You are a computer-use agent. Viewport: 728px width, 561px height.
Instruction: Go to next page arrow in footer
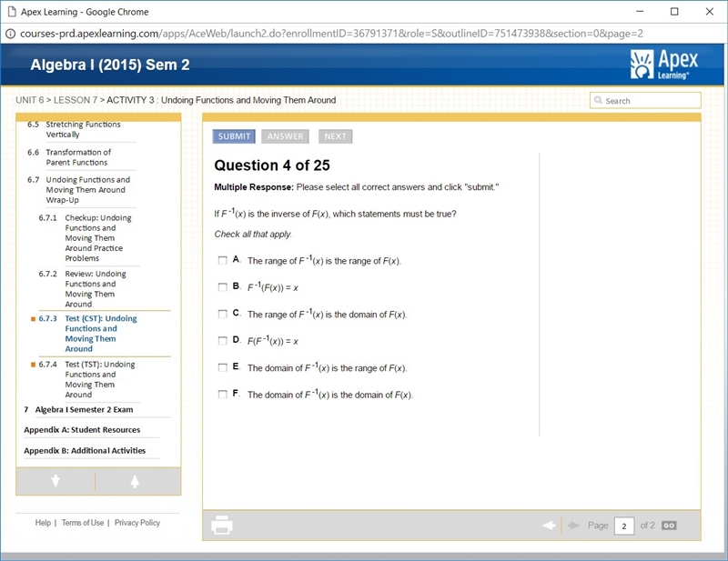[574, 526]
